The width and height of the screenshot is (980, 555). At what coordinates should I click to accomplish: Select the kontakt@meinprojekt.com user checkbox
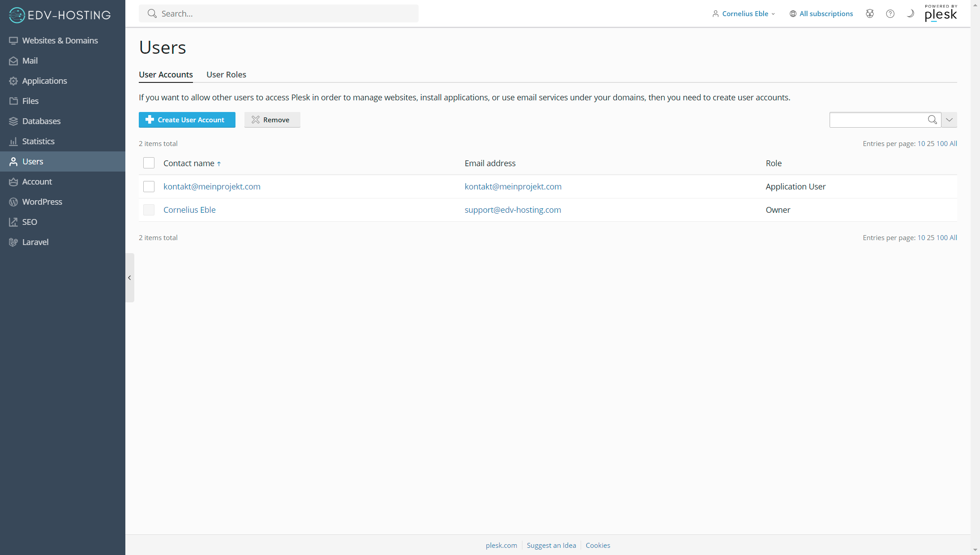[x=149, y=186]
